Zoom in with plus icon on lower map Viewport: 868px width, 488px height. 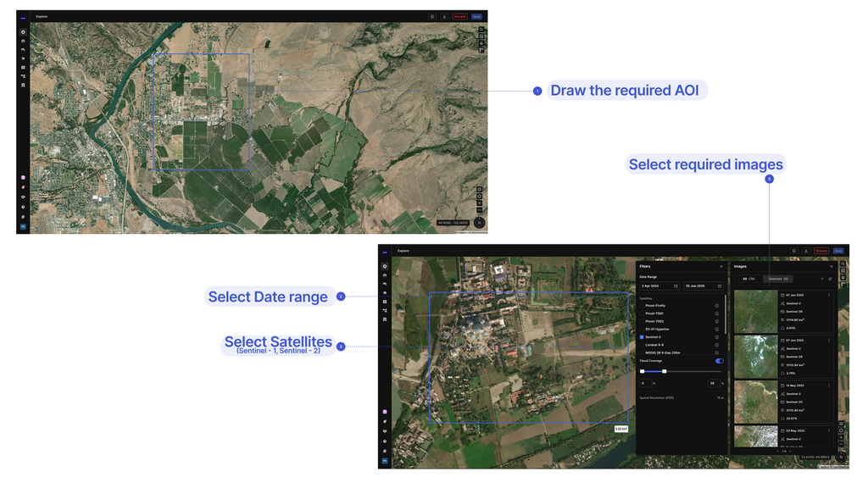841,437
